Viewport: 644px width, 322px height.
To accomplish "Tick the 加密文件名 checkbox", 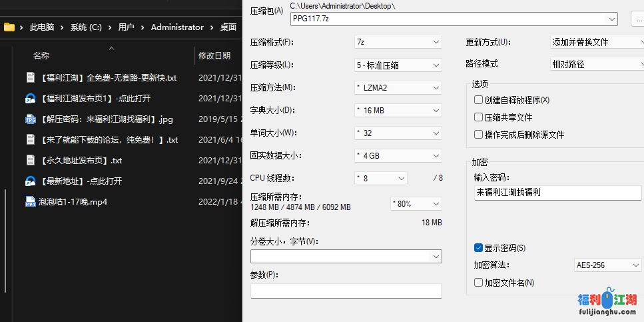I will coord(478,283).
